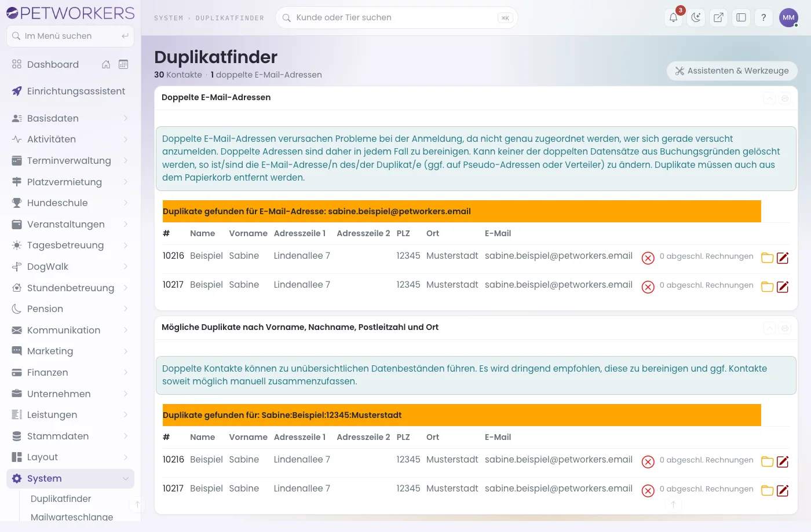The image size is (811, 532).
Task: Expand the Hundeschule section chevron
Action: (x=126, y=203)
